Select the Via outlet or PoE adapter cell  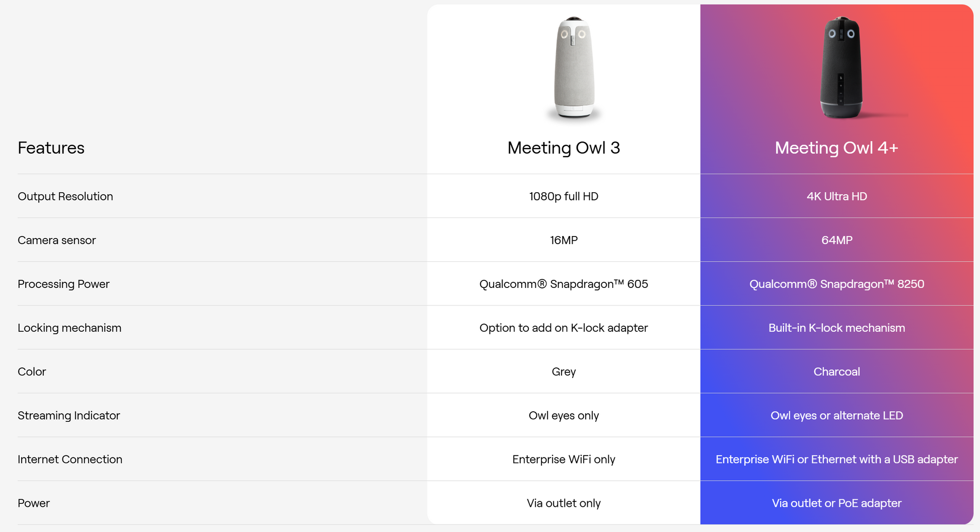pyautogui.click(x=836, y=503)
